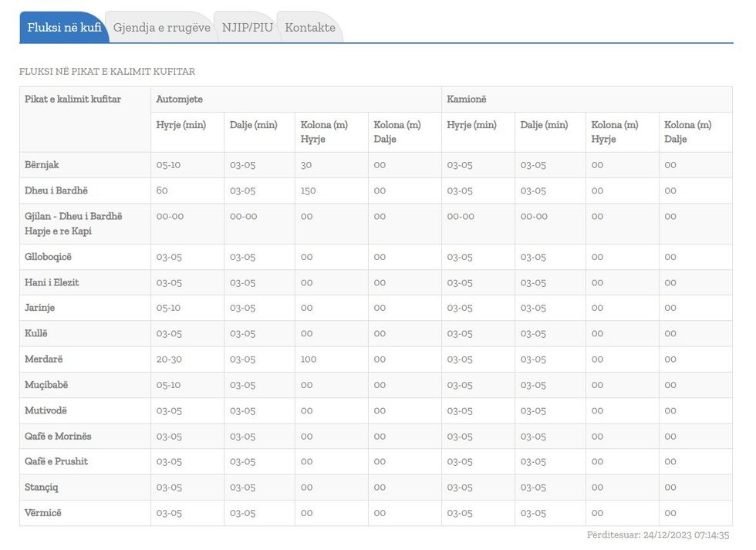Click the Pikat e kalimit kufitar header
The image size is (756, 550).
73,100
